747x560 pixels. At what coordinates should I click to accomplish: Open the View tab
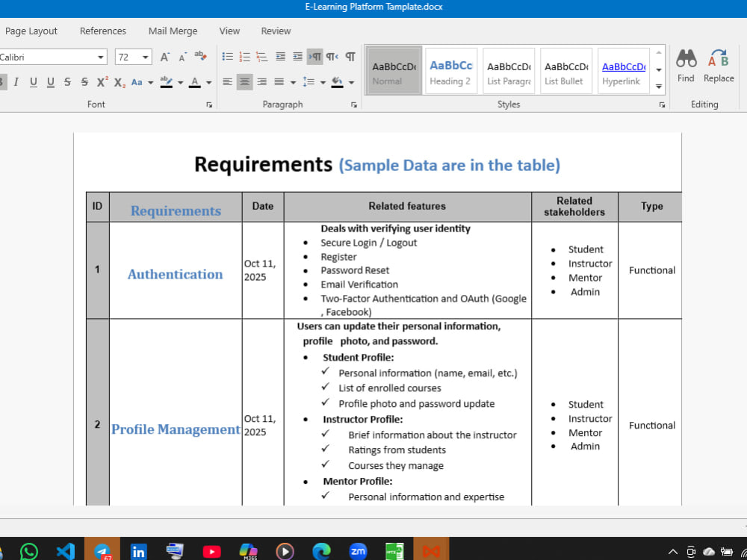click(x=229, y=31)
